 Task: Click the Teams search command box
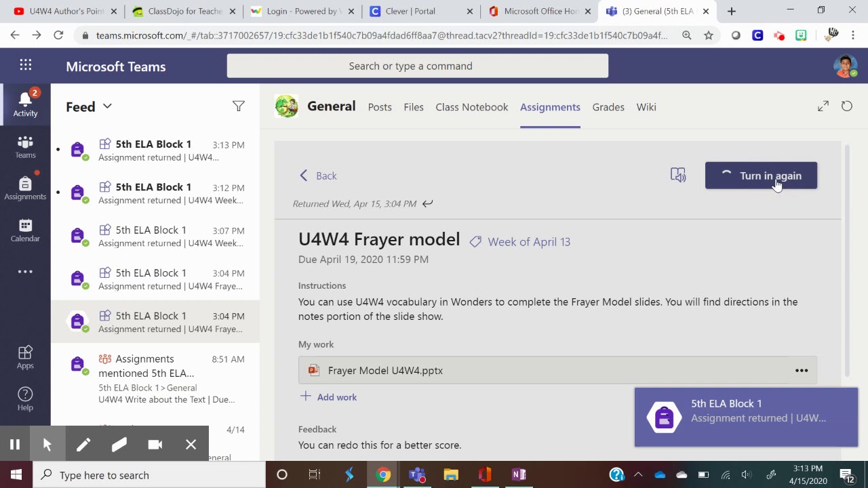(x=418, y=66)
